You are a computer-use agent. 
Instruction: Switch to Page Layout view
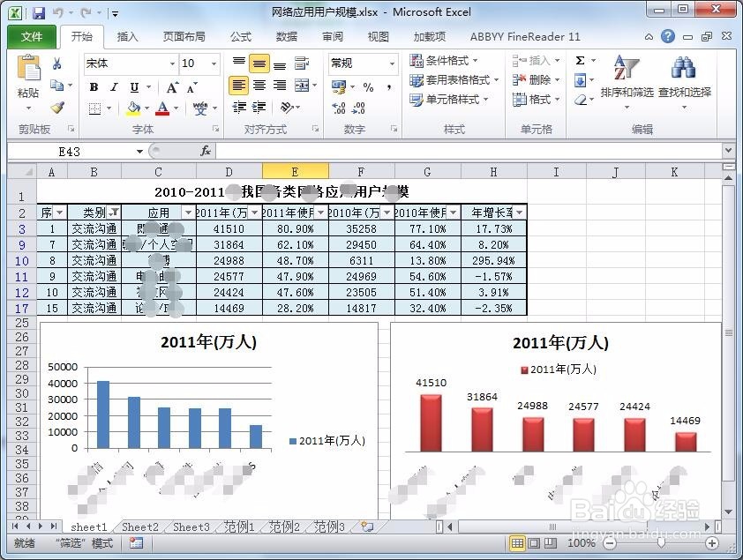click(x=534, y=543)
